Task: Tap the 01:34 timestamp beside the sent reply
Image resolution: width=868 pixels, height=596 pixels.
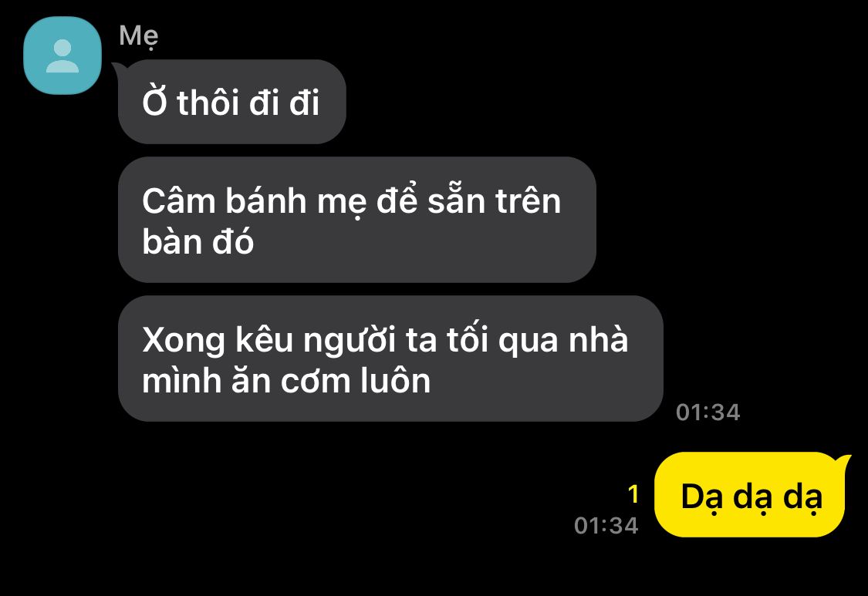Action: [606, 526]
